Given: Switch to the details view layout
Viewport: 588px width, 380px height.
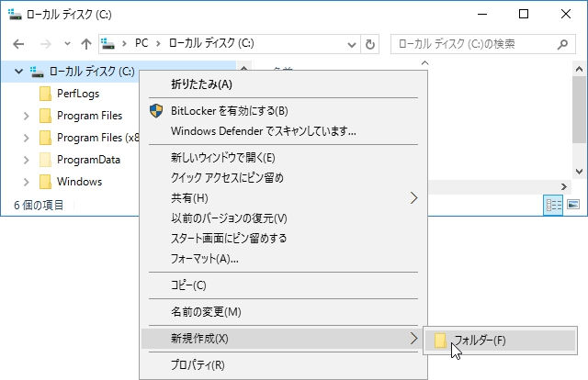Looking at the screenshot, I should 553,205.
